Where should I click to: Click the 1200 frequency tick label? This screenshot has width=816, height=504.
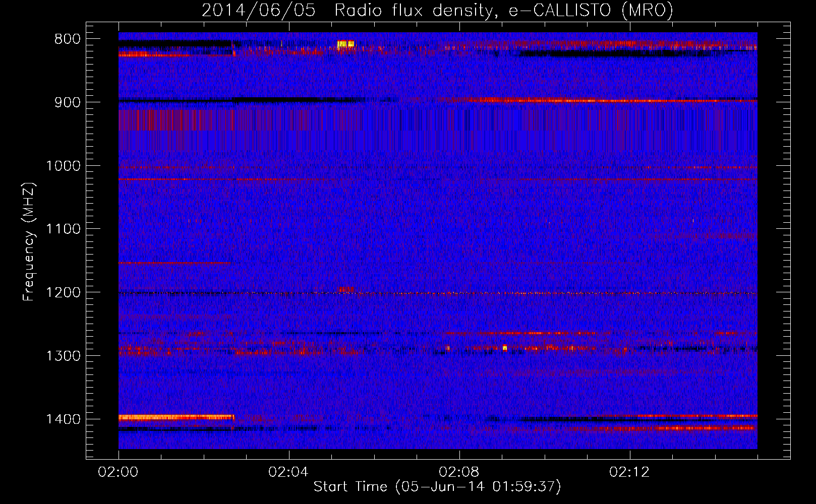(63, 292)
